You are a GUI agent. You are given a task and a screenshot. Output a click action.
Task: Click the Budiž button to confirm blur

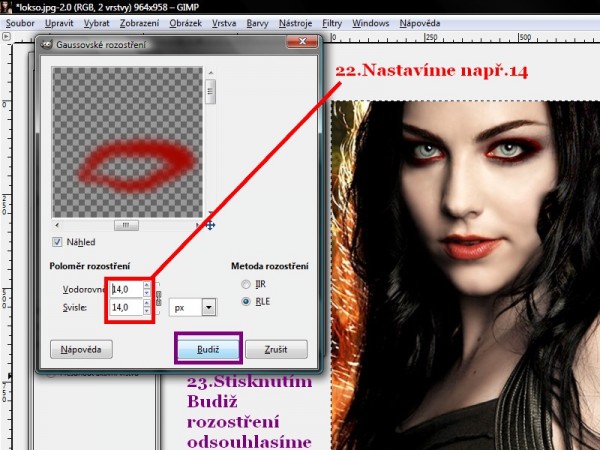tap(208, 349)
